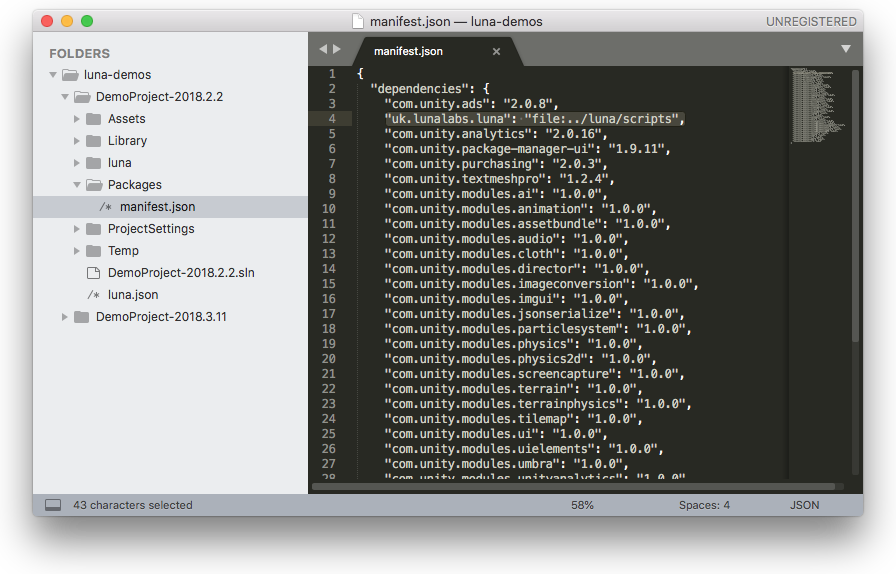The image size is (896, 574).
Task: Close the manifest.json tab
Action: point(496,51)
